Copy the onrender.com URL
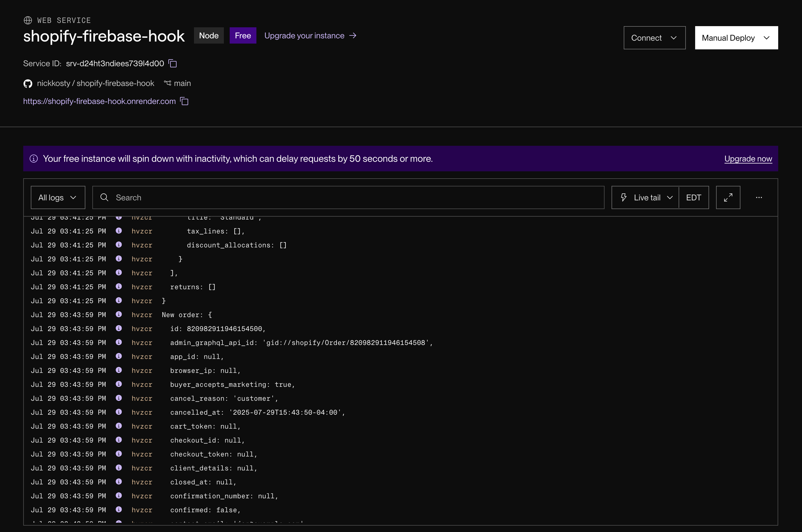Screen dimensions: 802x532 pyautogui.click(x=184, y=101)
